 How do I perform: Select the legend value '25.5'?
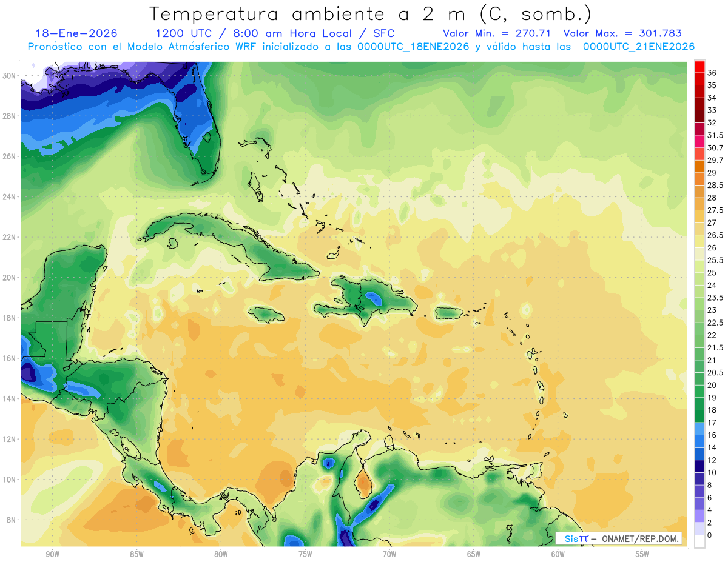715,260
